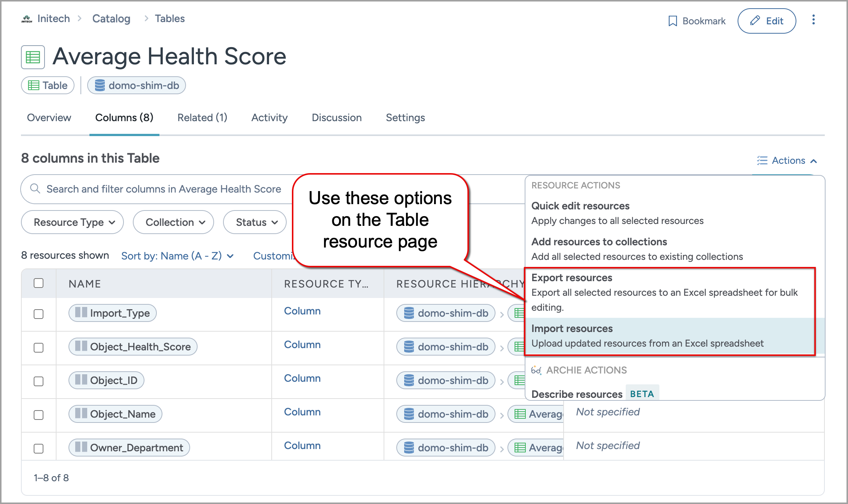Toggle the select-all checkbox in table header
The image size is (848, 504).
[x=39, y=283]
